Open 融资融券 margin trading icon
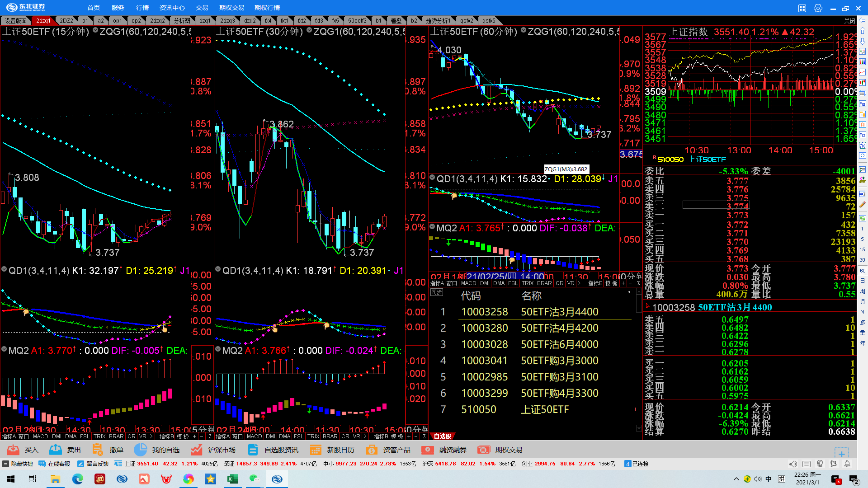Viewport: 868px width, 488px height. pyautogui.click(x=428, y=450)
